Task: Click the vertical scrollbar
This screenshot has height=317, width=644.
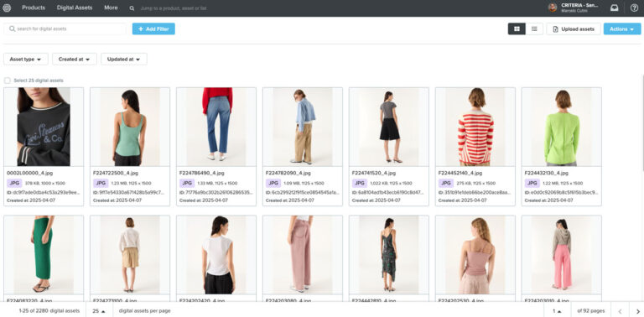Action: click(x=642, y=123)
